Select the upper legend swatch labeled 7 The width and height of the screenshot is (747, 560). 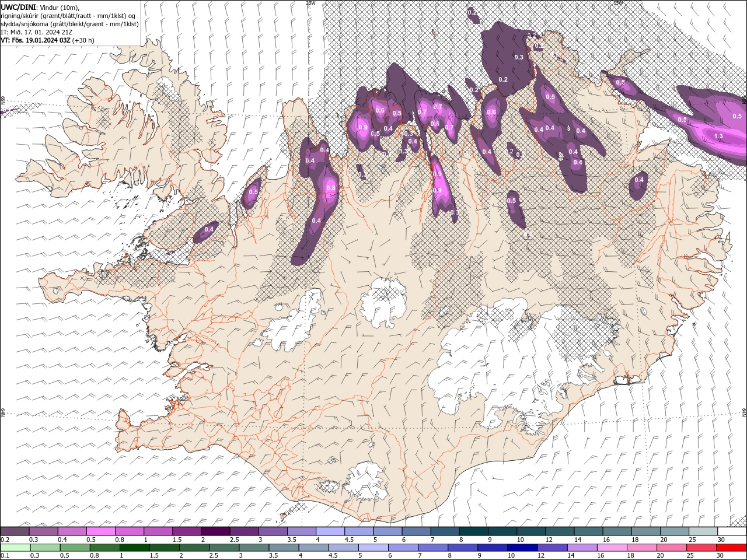coord(445,531)
